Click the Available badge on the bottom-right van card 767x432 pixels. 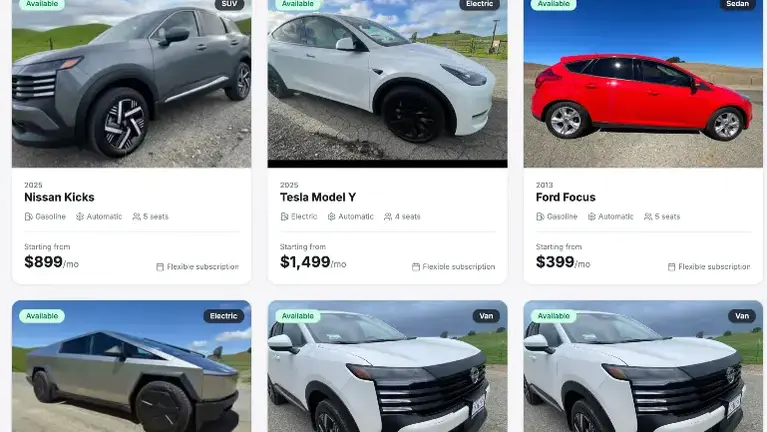(554, 316)
